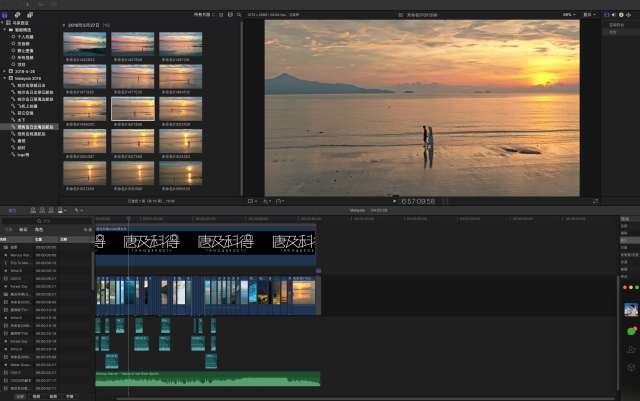Play the clip in the viewer
The width and height of the screenshot is (640, 401).
tap(394, 200)
